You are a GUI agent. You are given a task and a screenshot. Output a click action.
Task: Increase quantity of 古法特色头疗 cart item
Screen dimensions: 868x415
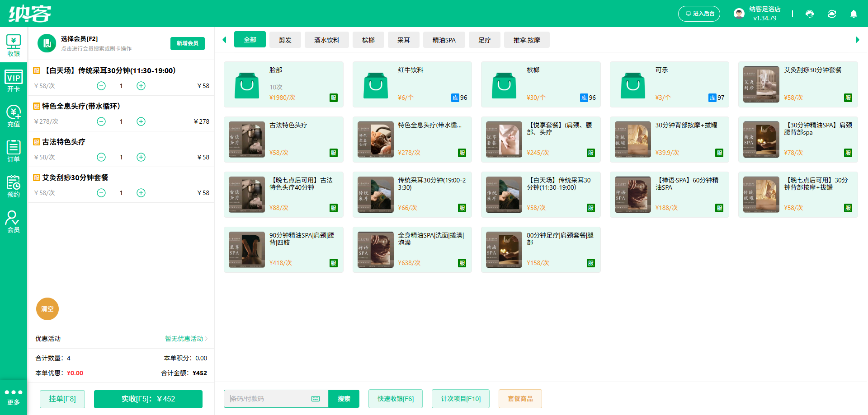coord(141,157)
